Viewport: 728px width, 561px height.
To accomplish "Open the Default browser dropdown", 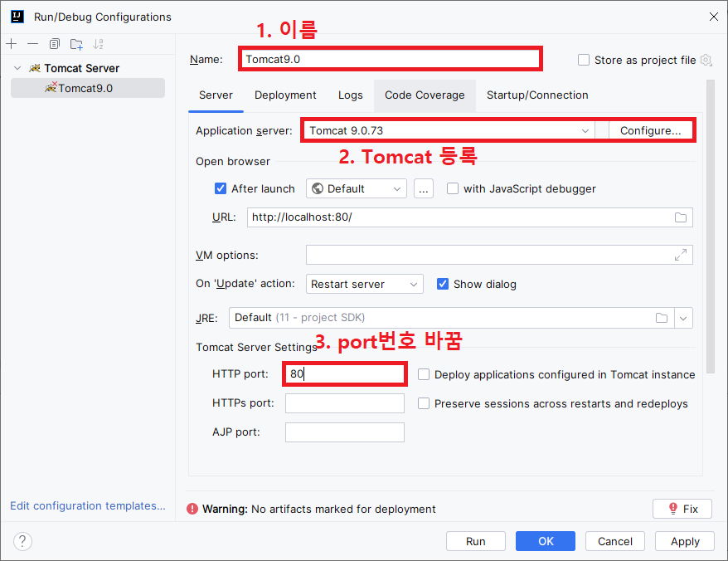I will click(x=356, y=188).
